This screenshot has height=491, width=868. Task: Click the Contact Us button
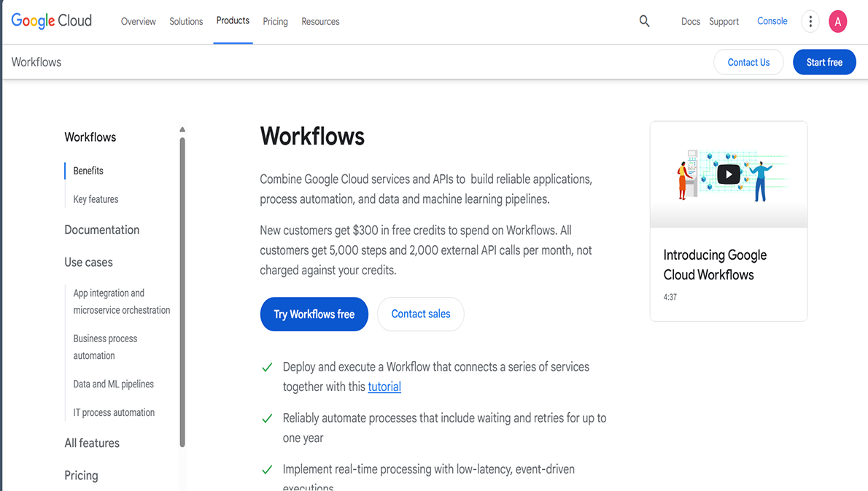(x=748, y=62)
